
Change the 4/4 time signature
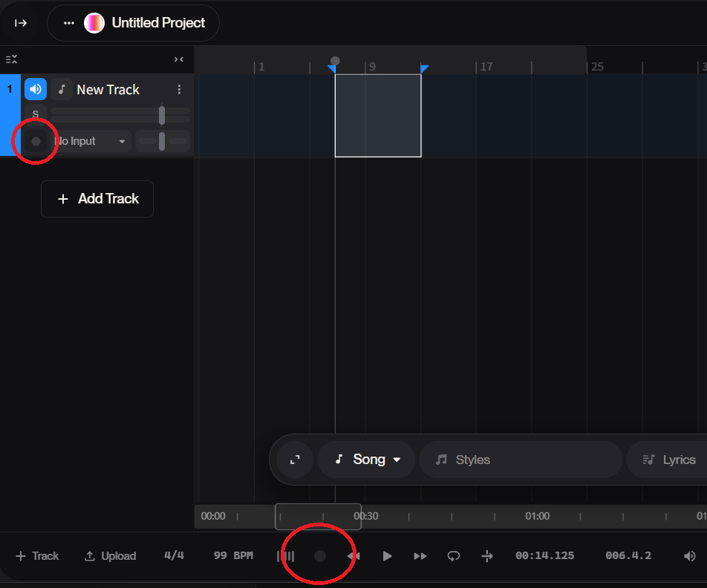(x=174, y=555)
